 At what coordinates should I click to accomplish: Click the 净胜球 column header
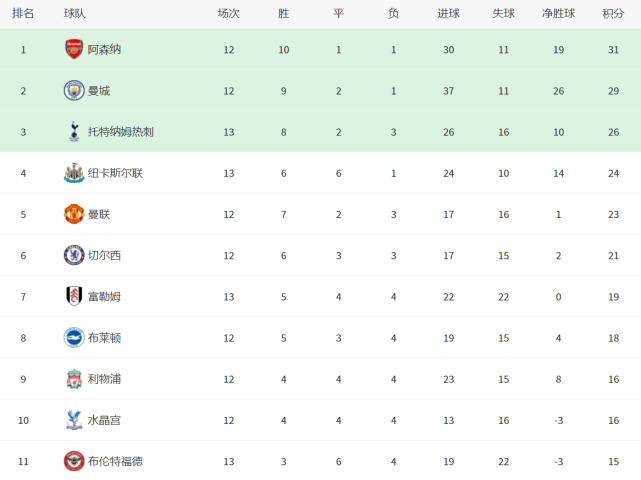click(558, 13)
